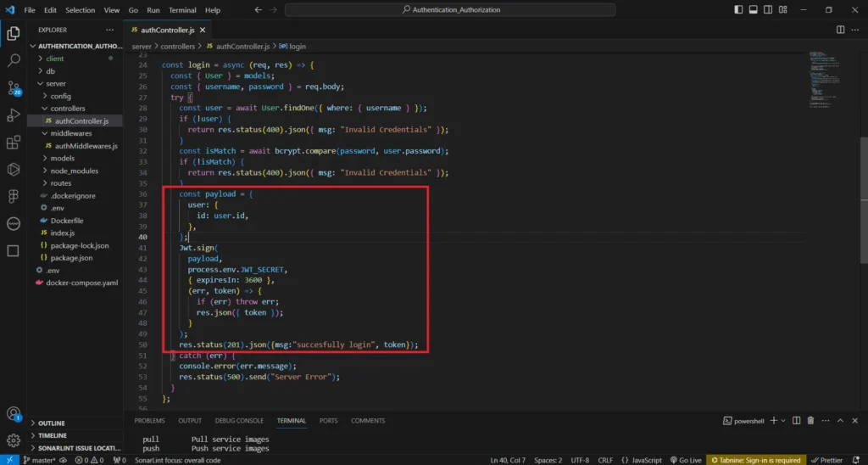Click the master branch indicator
This screenshot has width=868, height=465.
40,460
